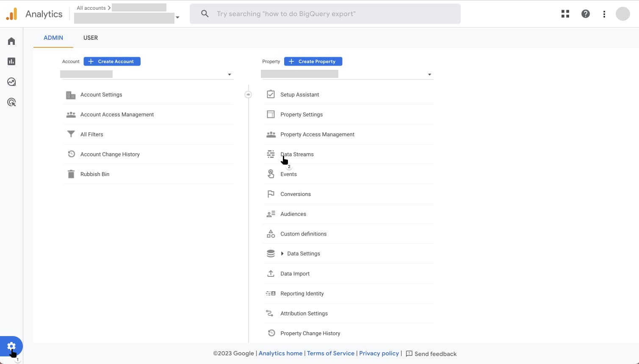Click the Admin gear icon
The height and width of the screenshot is (364, 639).
[x=11, y=346]
